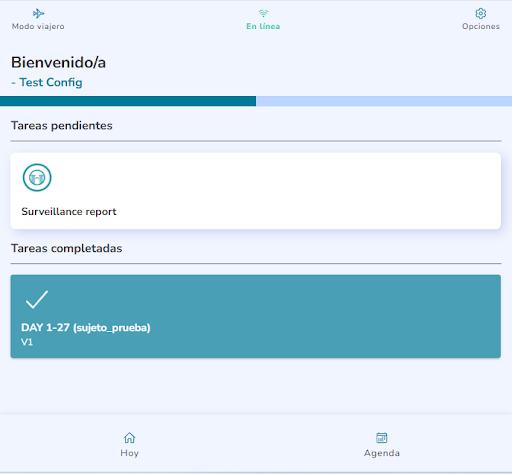Click the Bienvenido/a heading
Image resolution: width=512 pixels, height=474 pixels.
click(x=58, y=62)
